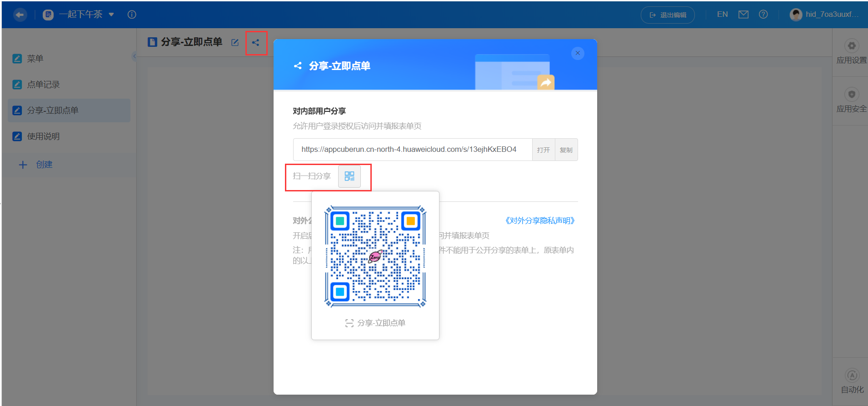Click 创建 to add a new page

tap(35, 165)
